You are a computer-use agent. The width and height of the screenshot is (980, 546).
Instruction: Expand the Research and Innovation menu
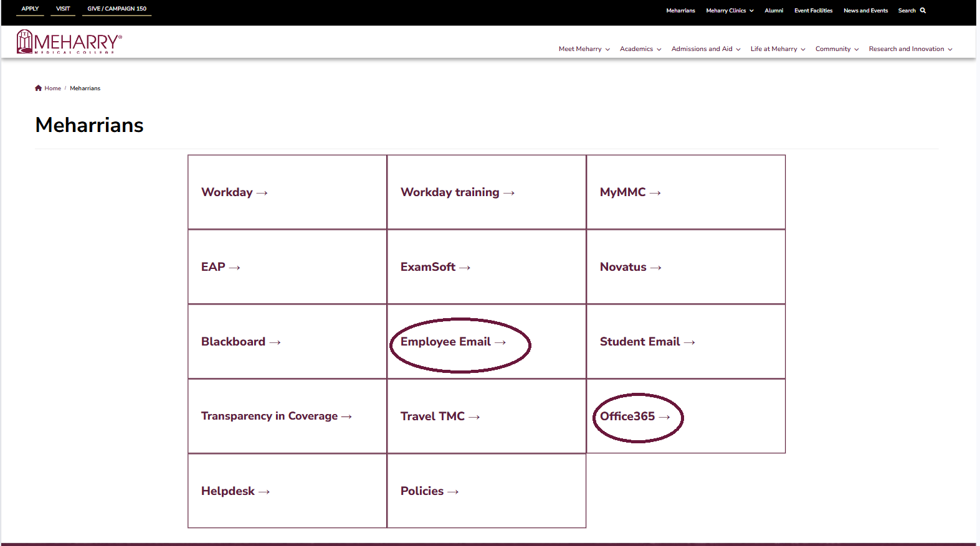pyautogui.click(x=910, y=49)
